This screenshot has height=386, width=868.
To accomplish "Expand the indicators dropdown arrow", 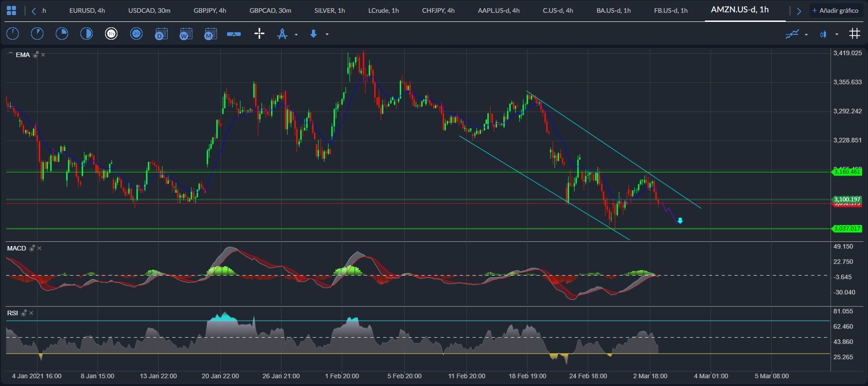I will point(806,34).
